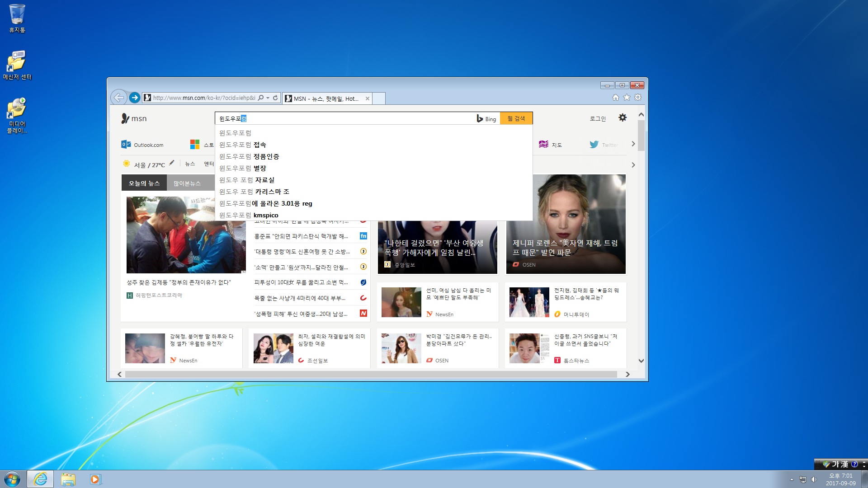Image resolution: width=868 pixels, height=488 pixels.
Task: Open headline 피투성이 10대女 무릎 꿇리고
Action: click(x=301, y=282)
